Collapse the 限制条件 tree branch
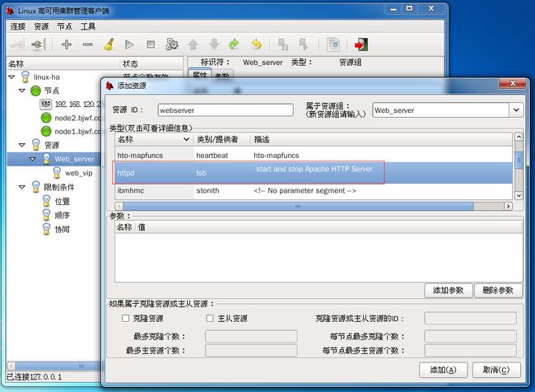Screen dimensions: 535x392 (x=22, y=187)
